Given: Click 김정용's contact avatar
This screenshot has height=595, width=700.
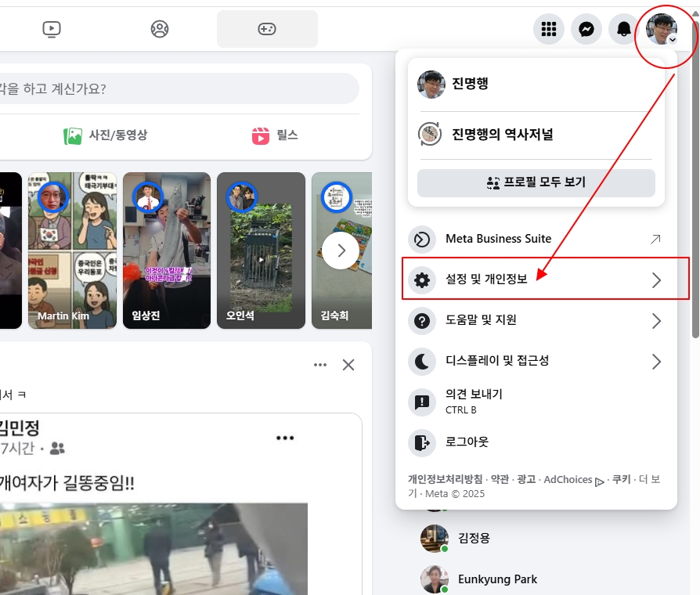Looking at the screenshot, I should (x=435, y=539).
